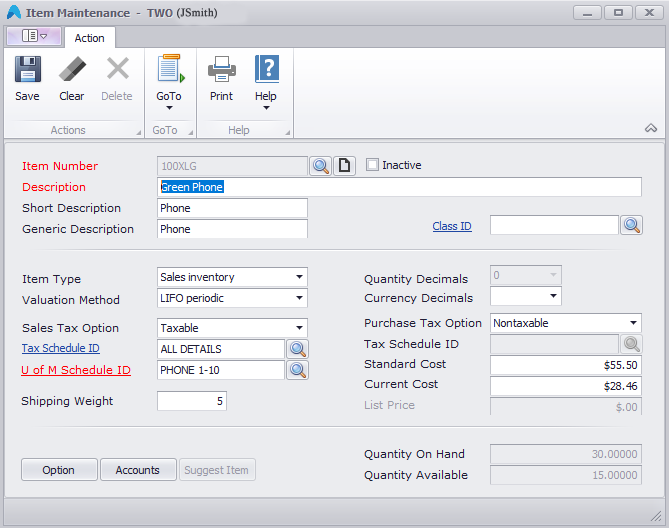This screenshot has height=528, width=669.
Task: Click the Description field with Green Phone
Action: coord(399,187)
